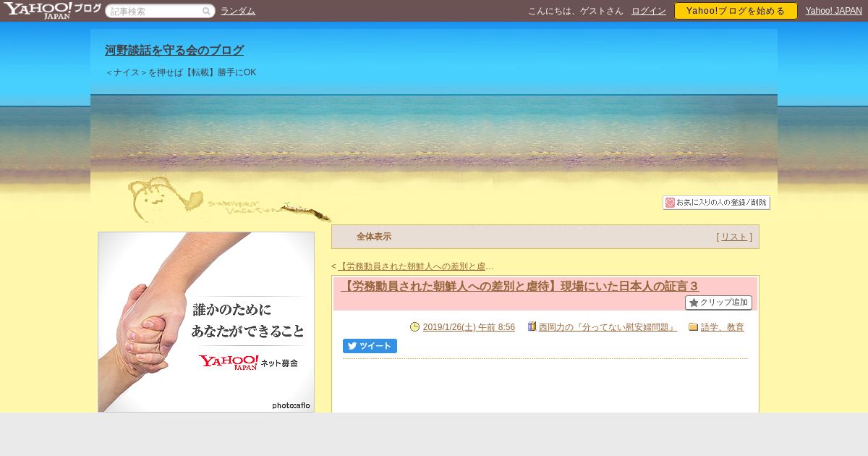Open the ランダム link
The width and height of the screenshot is (868, 456).
(238, 11)
